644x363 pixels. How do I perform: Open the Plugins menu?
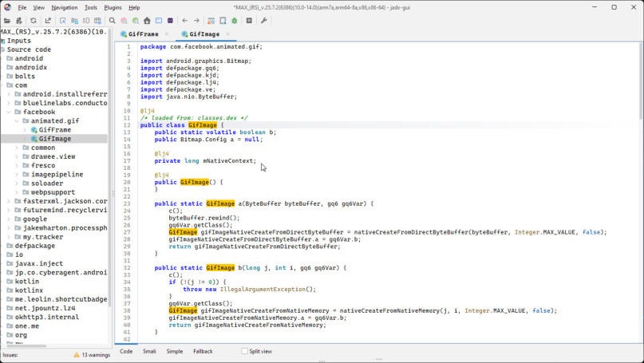pyautogui.click(x=113, y=7)
